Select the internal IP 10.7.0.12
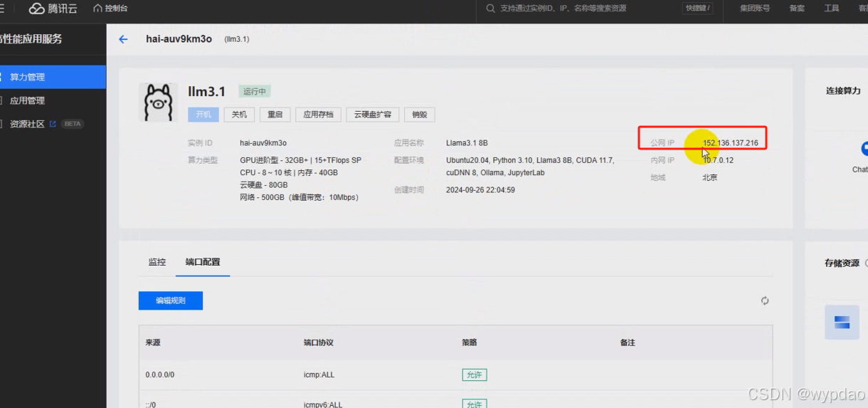Image resolution: width=868 pixels, height=408 pixels. (x=718, y=160)
